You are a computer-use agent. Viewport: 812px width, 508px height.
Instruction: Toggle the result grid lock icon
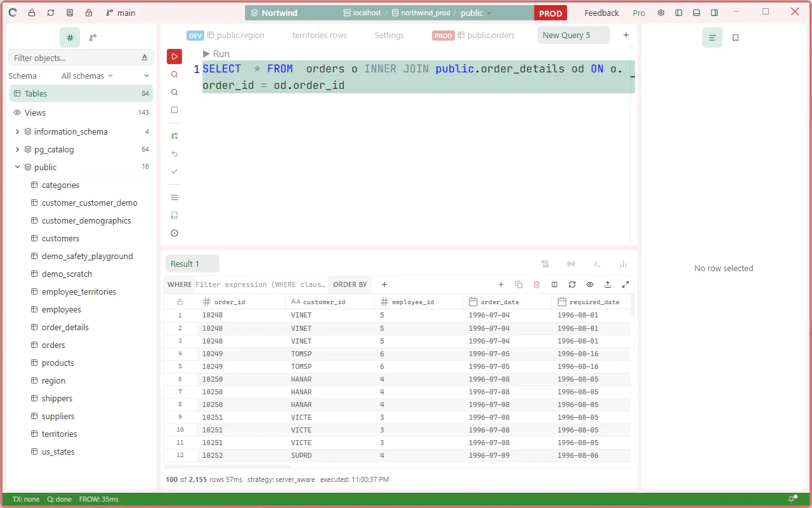[180, 302]
